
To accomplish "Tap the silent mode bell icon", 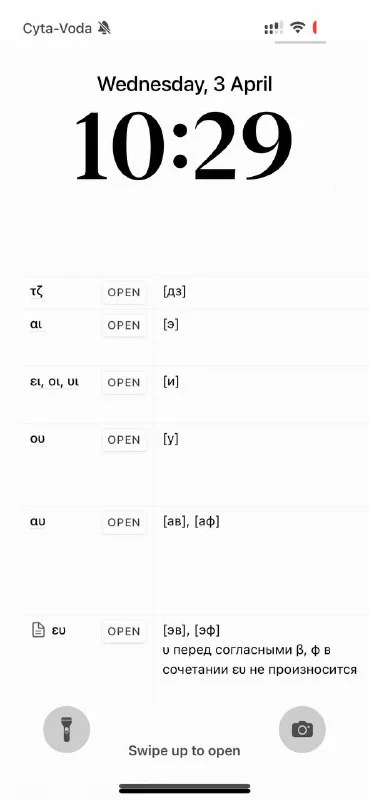I will (x=104, y=28).
